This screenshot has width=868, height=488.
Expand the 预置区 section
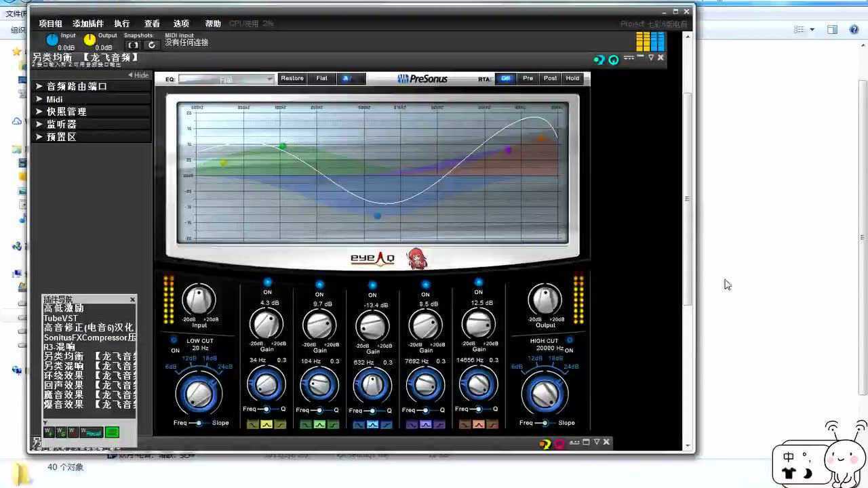(x=61, y=137)
